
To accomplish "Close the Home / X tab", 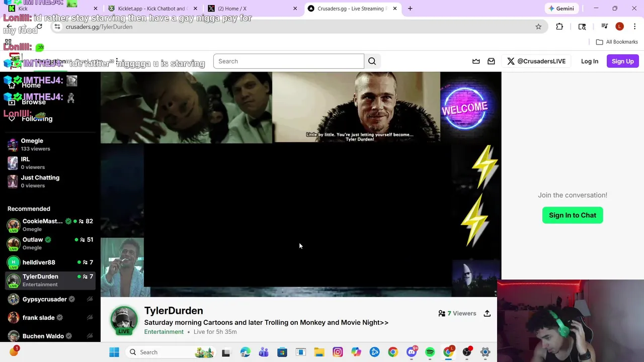I will (x=295, y=9).
